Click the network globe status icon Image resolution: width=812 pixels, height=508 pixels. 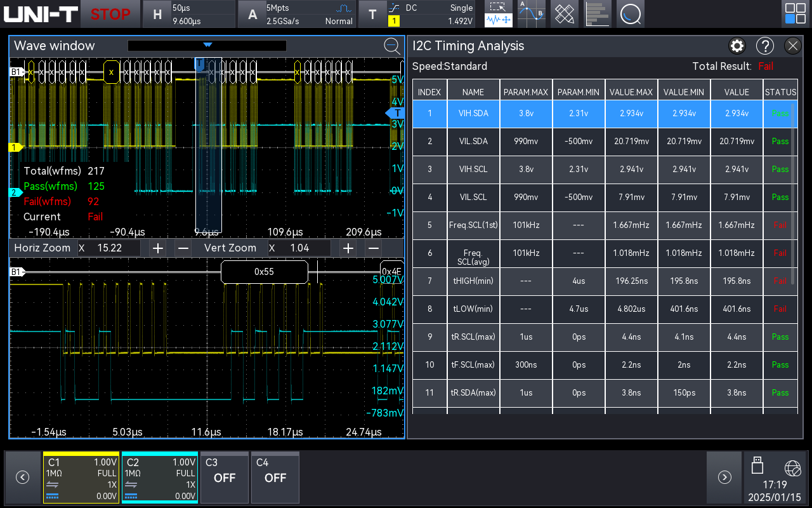pos(792,469)
